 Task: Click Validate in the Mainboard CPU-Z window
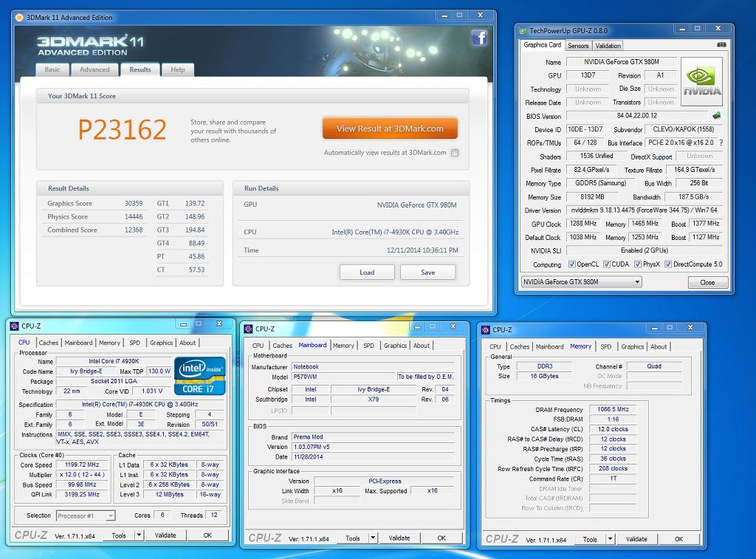tap(399, 538)
